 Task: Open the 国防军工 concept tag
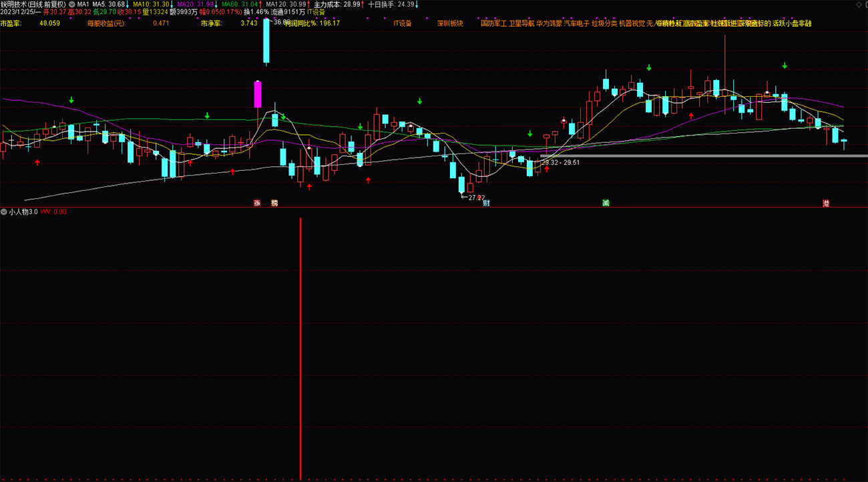pos(493,23)
